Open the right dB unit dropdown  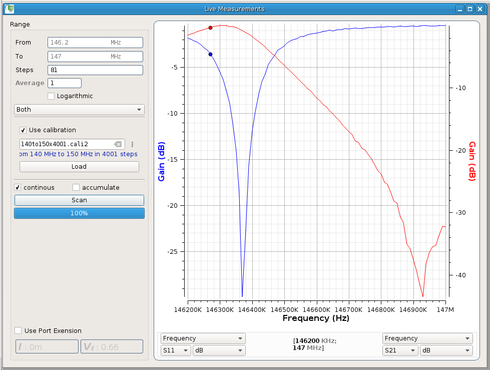point(446,350)
